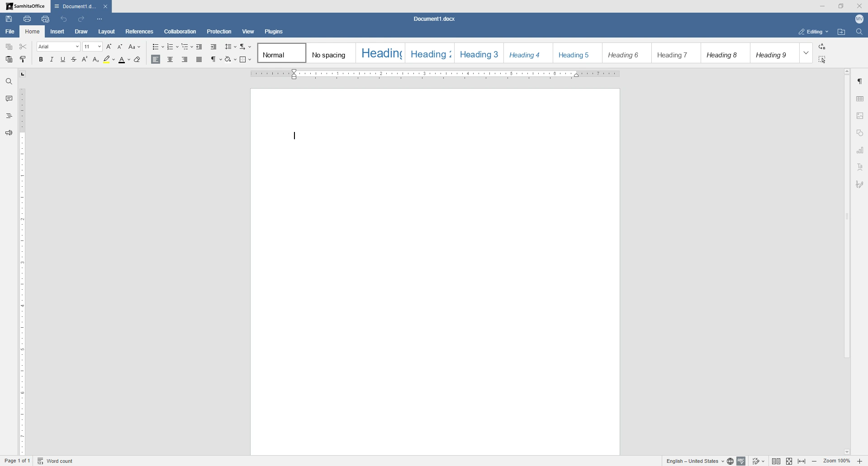Click the highlight color swatch

(x=107, y=60)
